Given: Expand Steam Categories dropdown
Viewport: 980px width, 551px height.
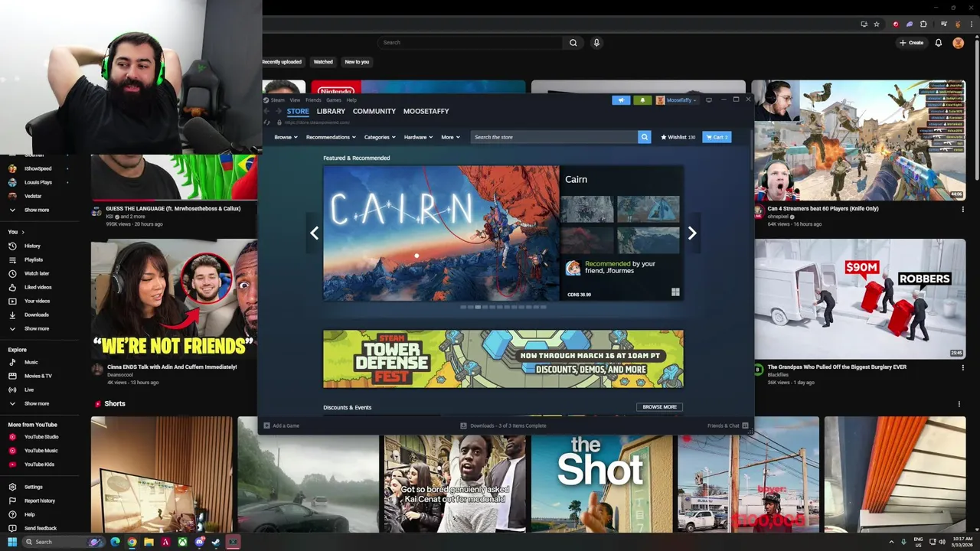Looking at the screenshot, I should point(380,137).
